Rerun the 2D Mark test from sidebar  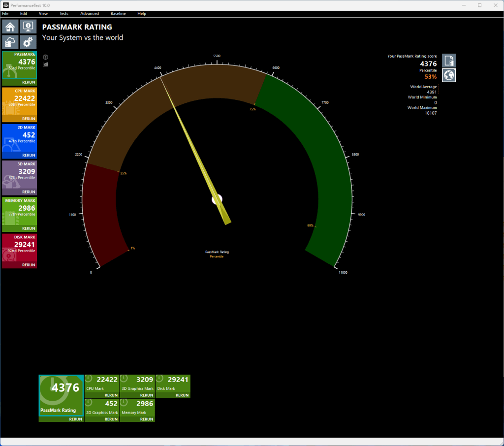click(29, 155)
